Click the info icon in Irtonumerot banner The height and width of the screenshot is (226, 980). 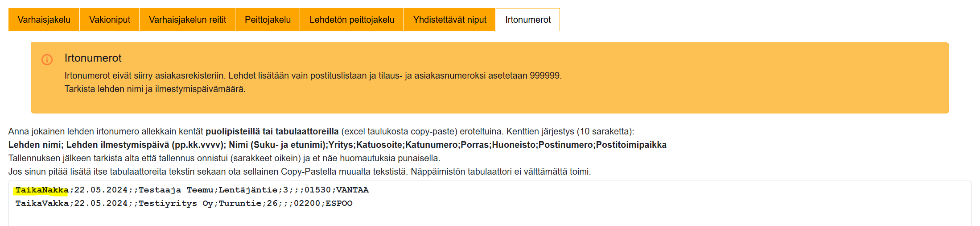[x=47, y=59]
